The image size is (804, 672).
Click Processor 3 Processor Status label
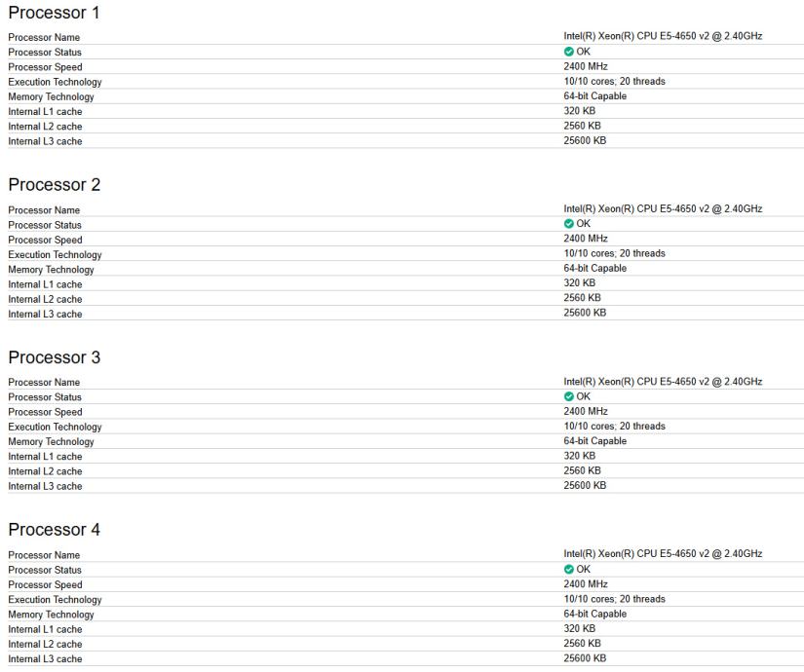[45, 397]
